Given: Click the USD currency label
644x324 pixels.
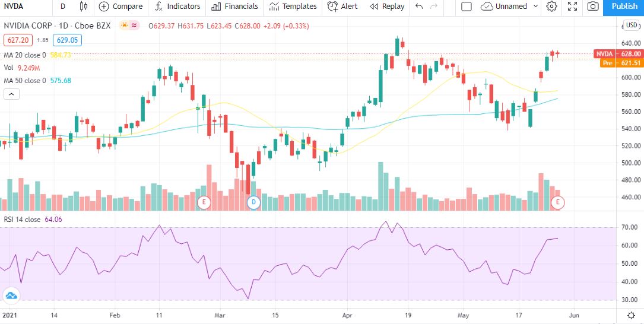Looking at the screenshot, I should [632, 26].
